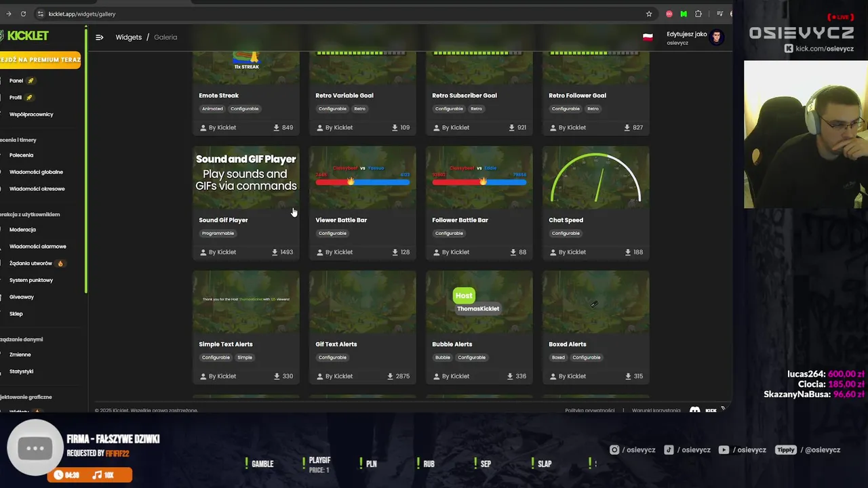
Task: Open the Panel sidebar item
Action: pyautogui.click(x=16, y=81)
